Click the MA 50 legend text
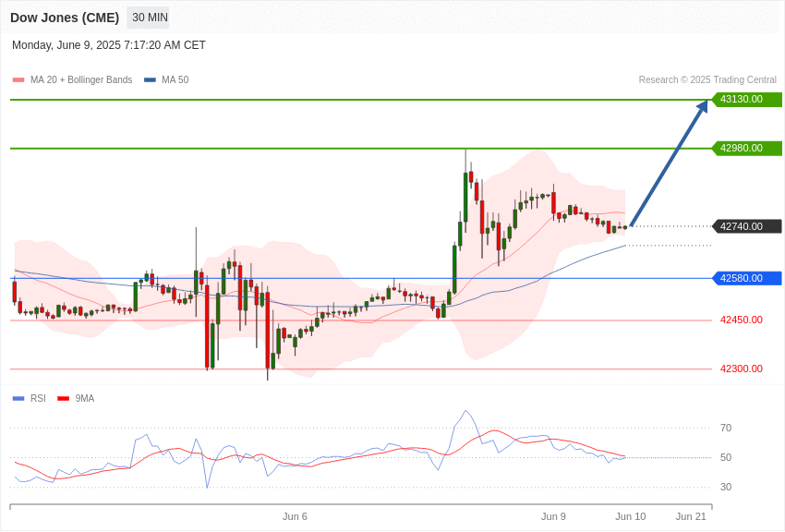Viewport: 785px width, 532px height. click(x=175, y=79)
